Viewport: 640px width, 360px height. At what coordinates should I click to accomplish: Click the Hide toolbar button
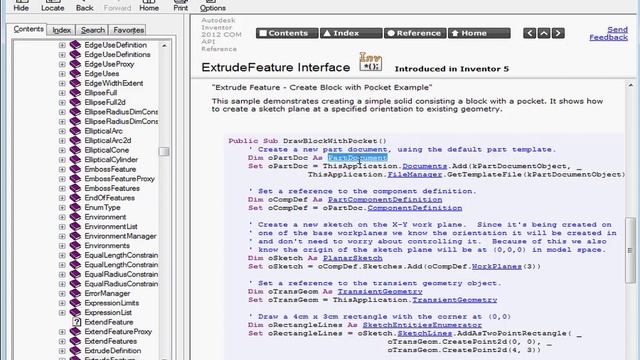pyautogui.click(x=21, y=6)
